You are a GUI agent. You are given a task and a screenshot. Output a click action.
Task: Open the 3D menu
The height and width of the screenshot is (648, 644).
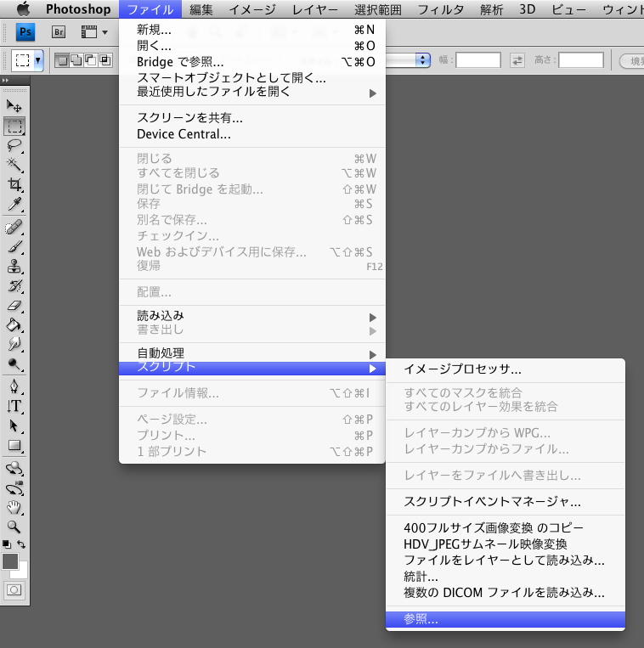pyautogui.click(x=528, y=9)
